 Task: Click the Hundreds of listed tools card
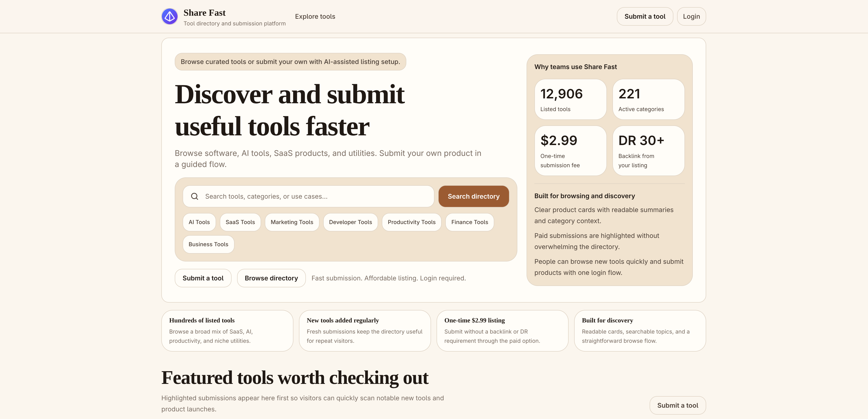(x=227, y=331)
